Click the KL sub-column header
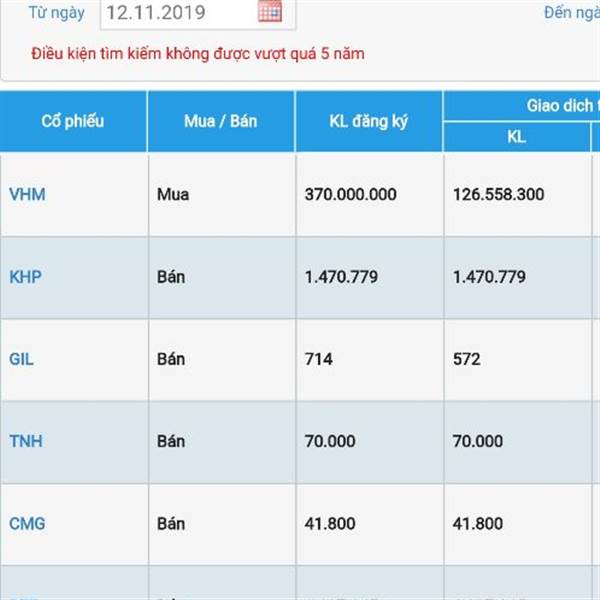 pyautogui.click(x=517, y=137)
